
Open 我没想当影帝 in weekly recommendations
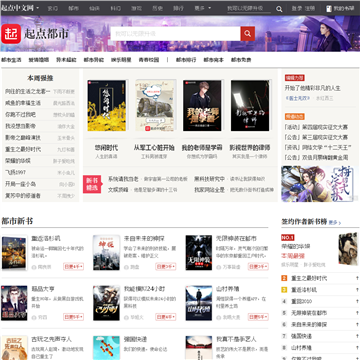tap(20, 126)
